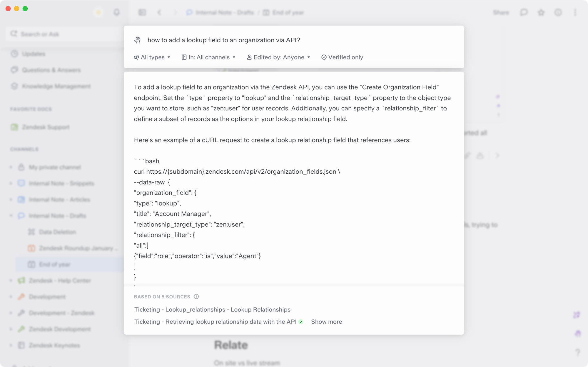Select Questions & Answers in sidebar
The width and height of the screenshot is (588, 367).
(x=51, y=70)
